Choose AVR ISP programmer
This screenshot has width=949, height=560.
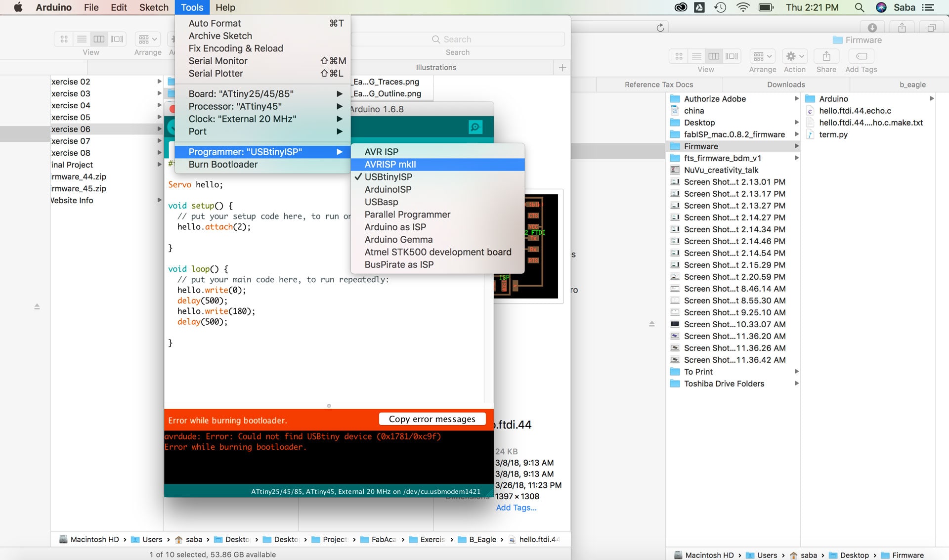pos(437,152)
